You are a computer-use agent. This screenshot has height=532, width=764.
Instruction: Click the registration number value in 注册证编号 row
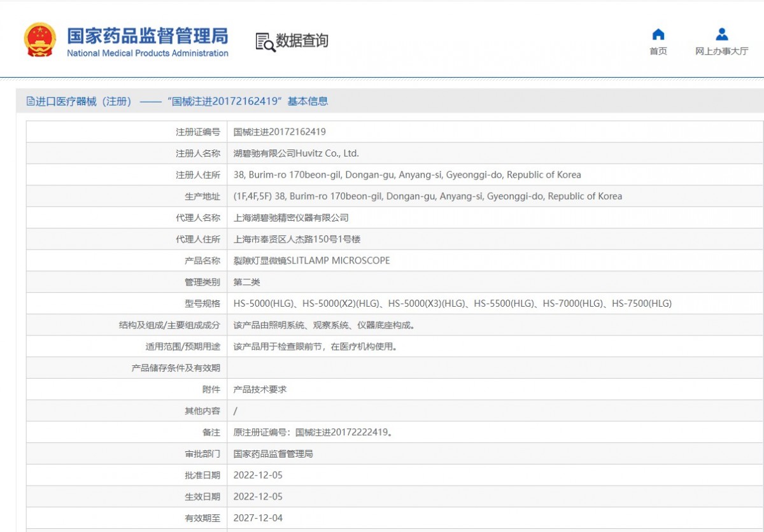click(279, 132)
